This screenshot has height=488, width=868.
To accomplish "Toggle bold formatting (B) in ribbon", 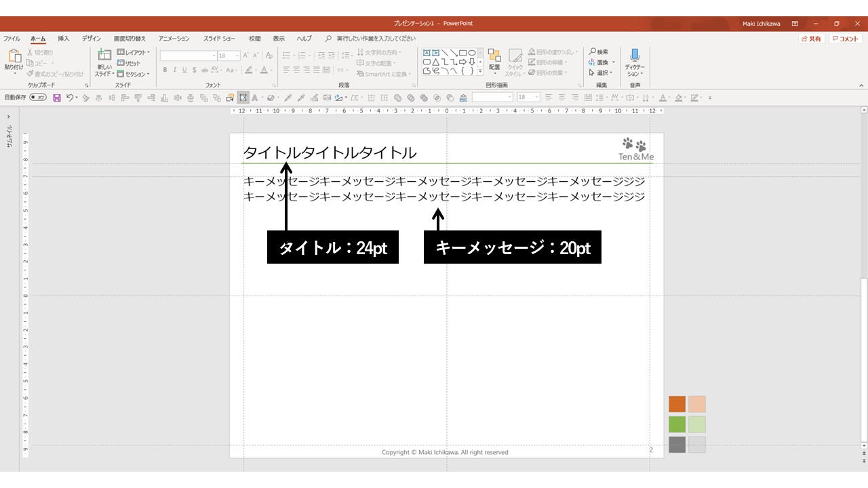I will coord(165,70).
